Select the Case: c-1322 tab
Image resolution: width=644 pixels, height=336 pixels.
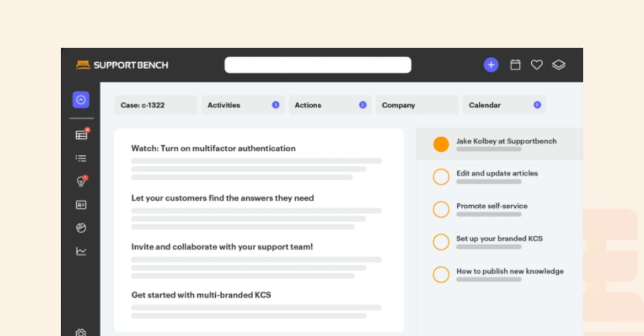156,105
